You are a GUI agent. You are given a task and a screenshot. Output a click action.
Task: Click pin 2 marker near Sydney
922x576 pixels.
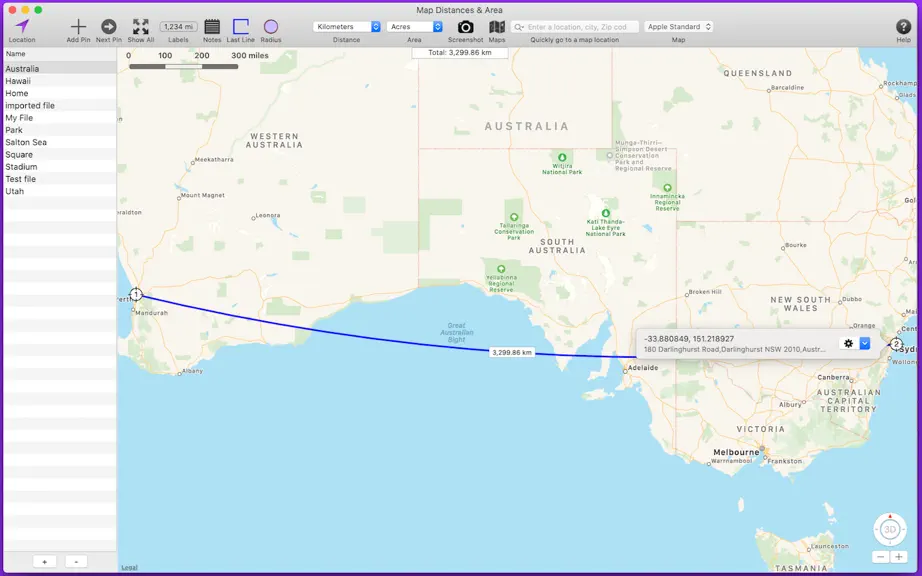(896, 344)
